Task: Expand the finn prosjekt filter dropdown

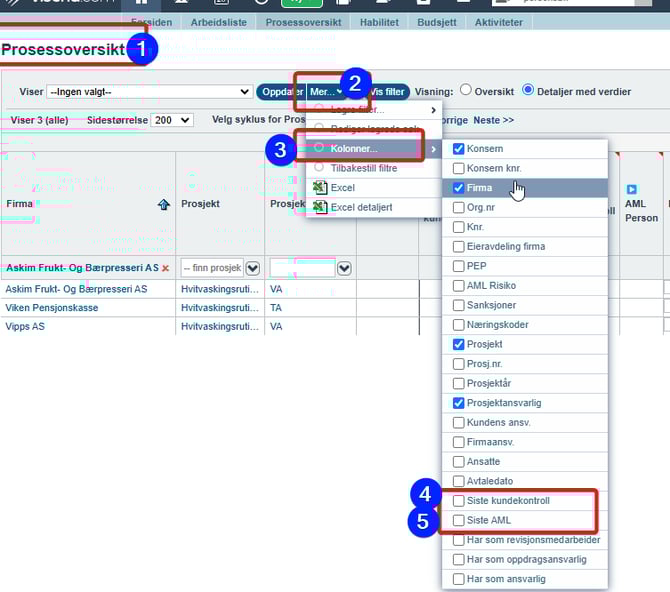Action: 253,268
